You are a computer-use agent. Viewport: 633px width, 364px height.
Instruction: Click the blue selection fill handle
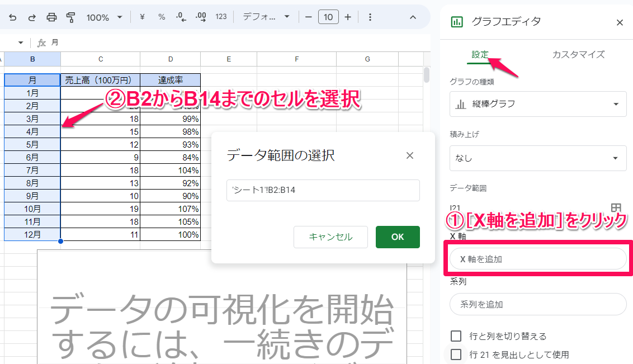[60, 242]
